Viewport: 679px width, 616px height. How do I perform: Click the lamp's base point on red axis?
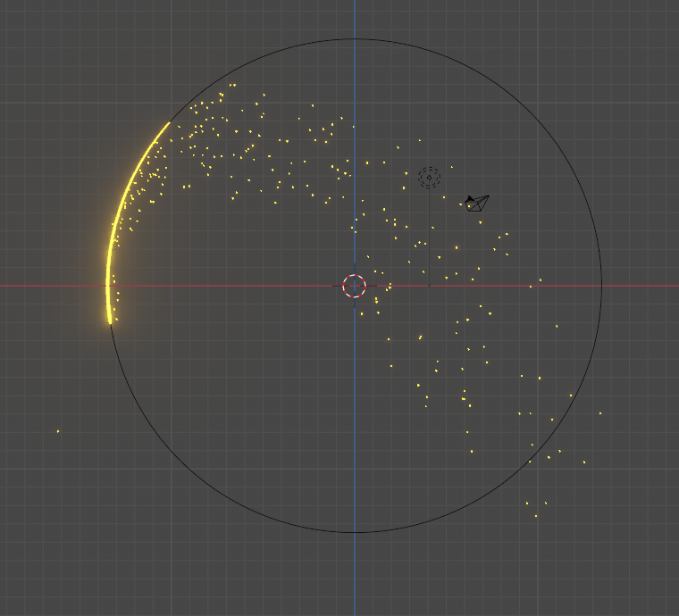[429, 286]
